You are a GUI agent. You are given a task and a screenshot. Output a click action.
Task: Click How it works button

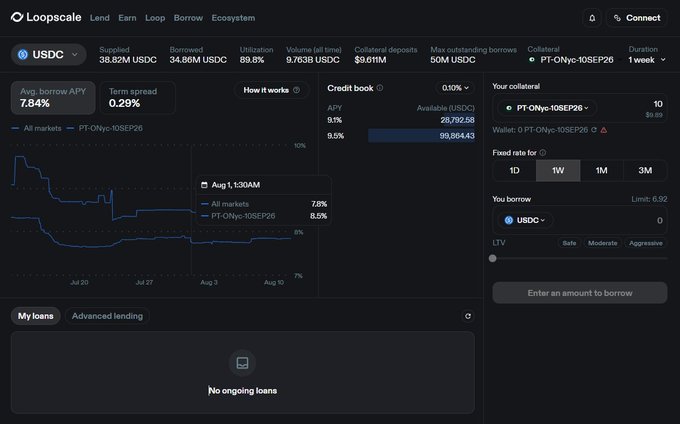point(271,90)
